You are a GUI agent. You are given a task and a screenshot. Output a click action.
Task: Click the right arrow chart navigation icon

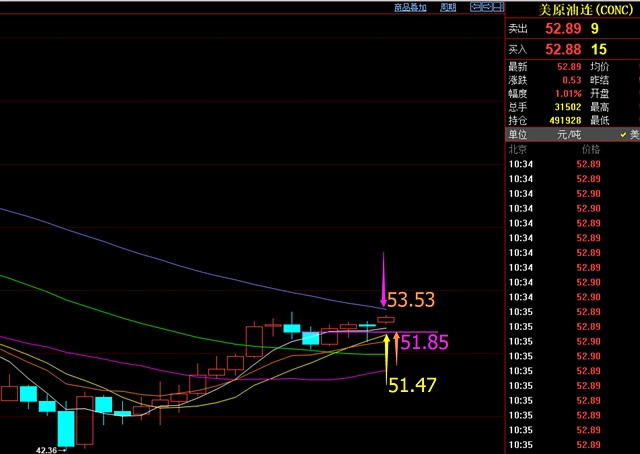[x=487, y=7]
